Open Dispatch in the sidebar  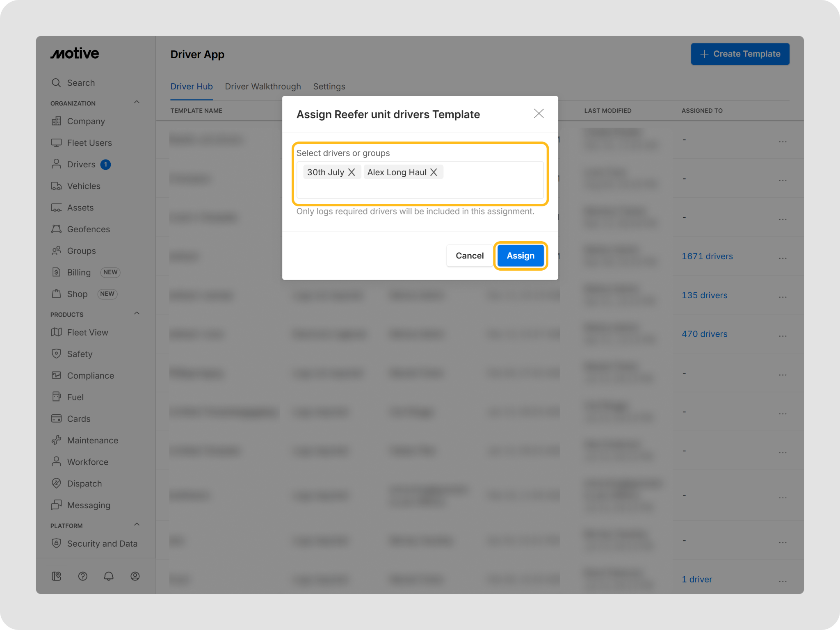(84, 484)
